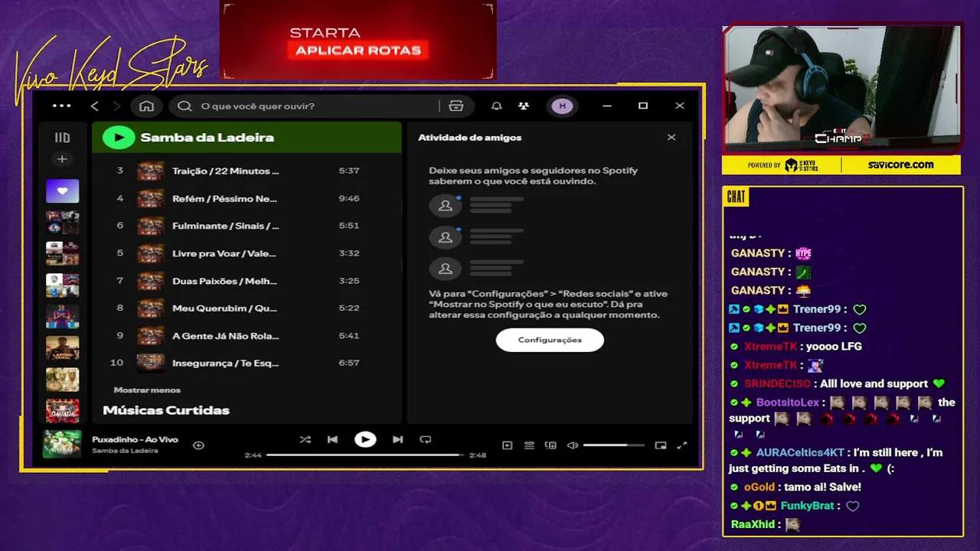Seek on the song progress bar
This screenshot has width=980, height=551.
tap(365, 455)
